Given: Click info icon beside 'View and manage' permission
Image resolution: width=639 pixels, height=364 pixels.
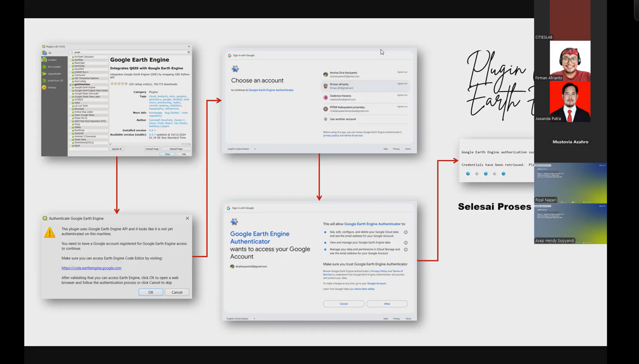Looking at the screenshot, I should coord(406,243).
